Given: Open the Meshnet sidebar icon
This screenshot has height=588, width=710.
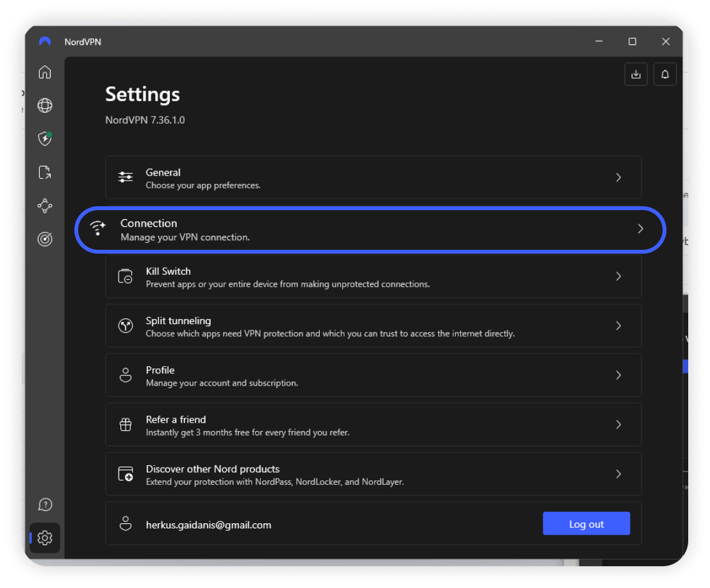Looking at the screenshot, I should pyautogui.click(x=45, y=206).
